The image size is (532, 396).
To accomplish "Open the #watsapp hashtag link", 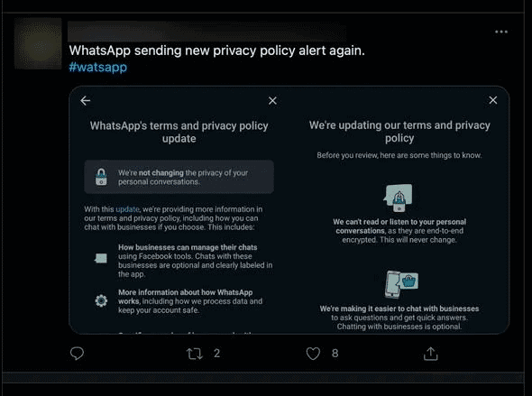I will tap(98, 67).
